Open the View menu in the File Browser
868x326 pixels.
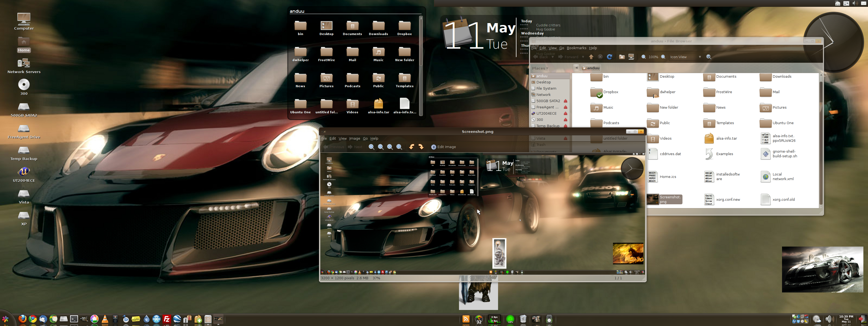coord(553,48)
